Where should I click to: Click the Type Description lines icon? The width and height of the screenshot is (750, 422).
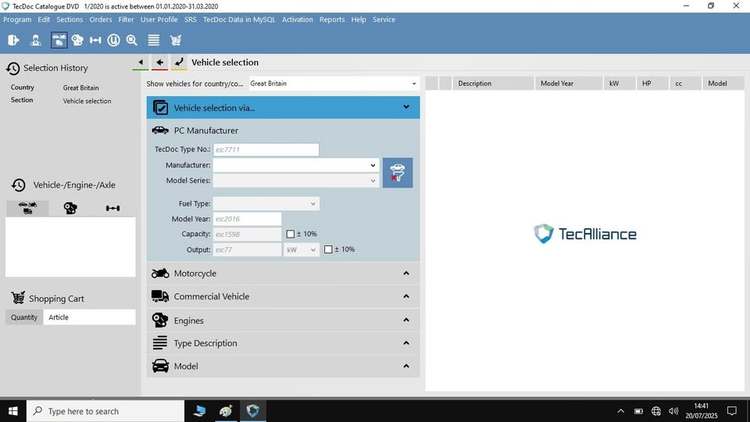coord(160,343)
